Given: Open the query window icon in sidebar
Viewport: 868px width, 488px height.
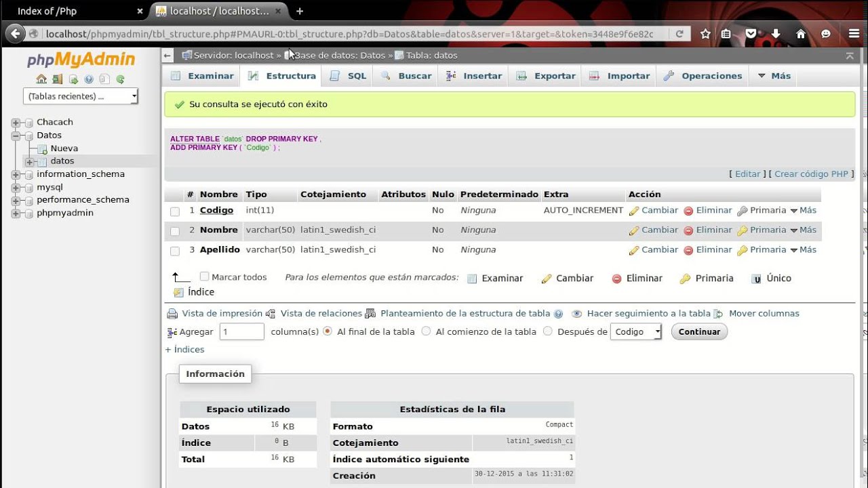Looking at the screenshot, I should pos(73,79).
